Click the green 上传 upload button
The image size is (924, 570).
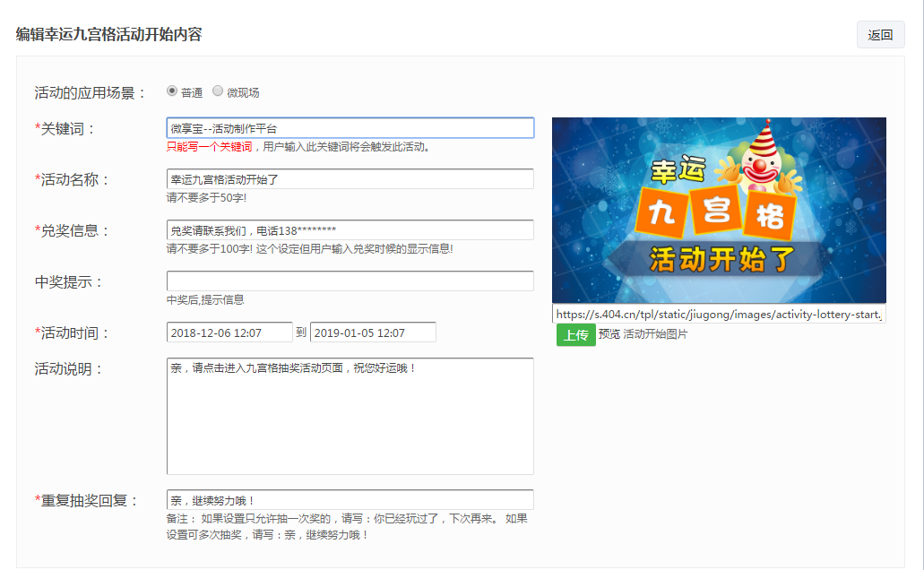pyautogui.click(x=575, y=335)
